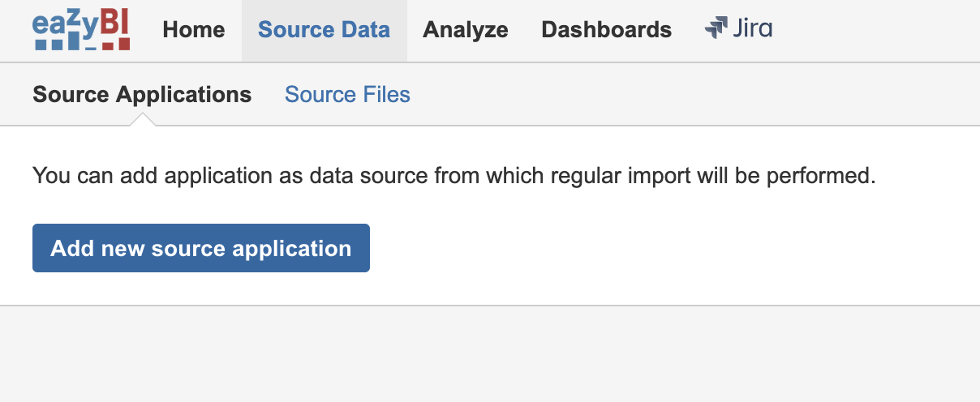Click the eazyBI logo
Viewport: 980px width, 402px height.
tap(81, 31)
